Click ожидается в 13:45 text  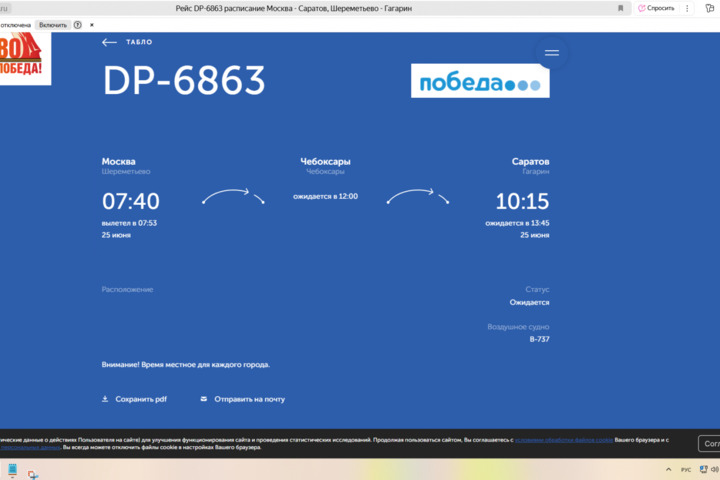point(518,223)
